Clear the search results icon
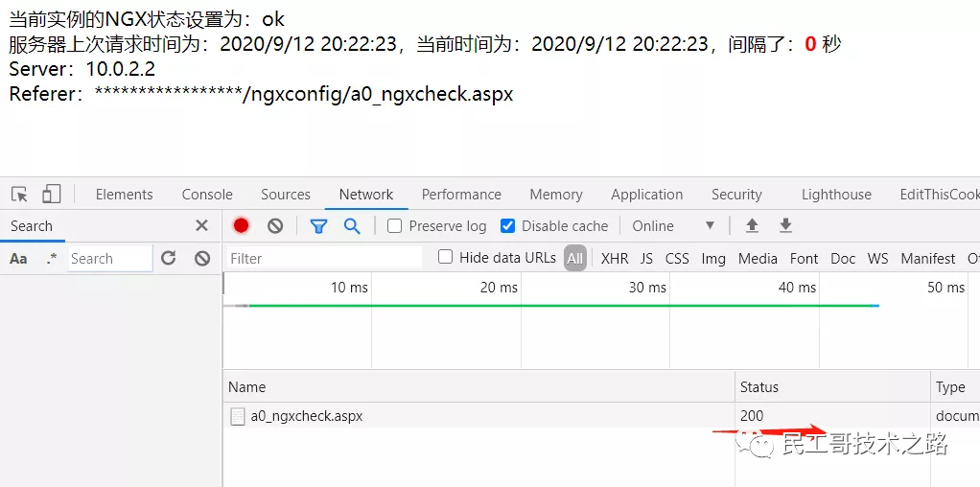The image size is (980, 487). 202,258
